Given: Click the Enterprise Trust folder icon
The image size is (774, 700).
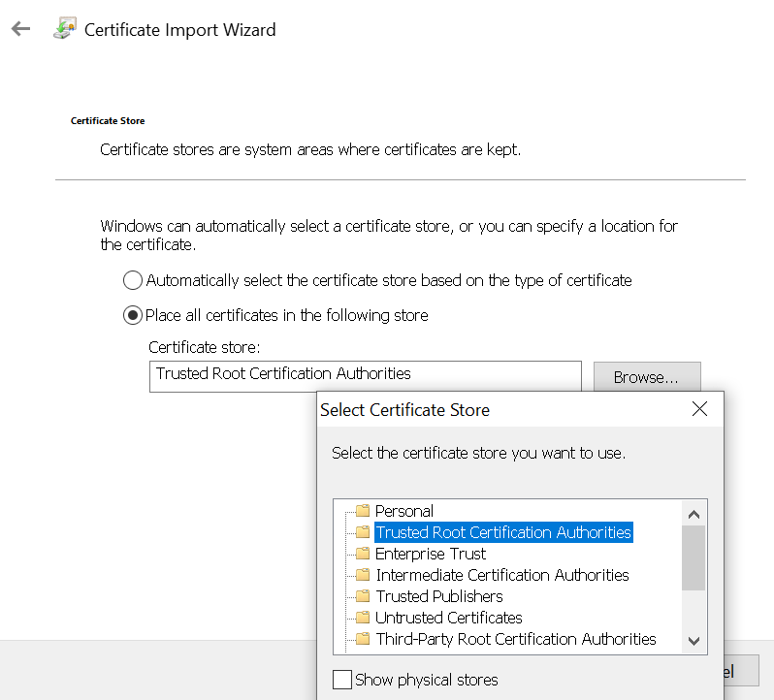Looking at the screenshot, I should 363,553.
